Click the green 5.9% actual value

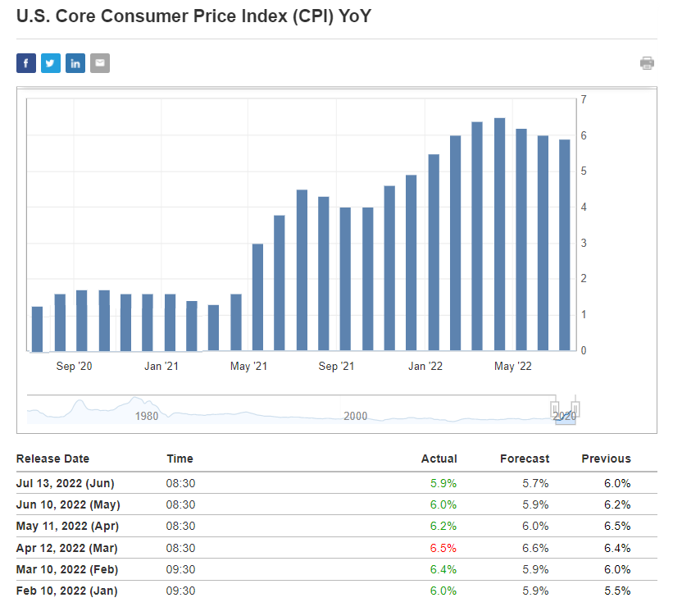[443, 483]
